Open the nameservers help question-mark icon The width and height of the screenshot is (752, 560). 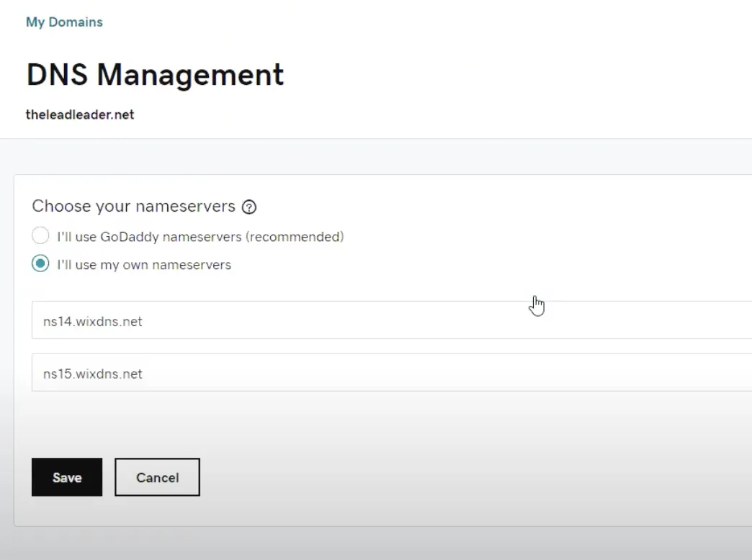click(249, 207)
